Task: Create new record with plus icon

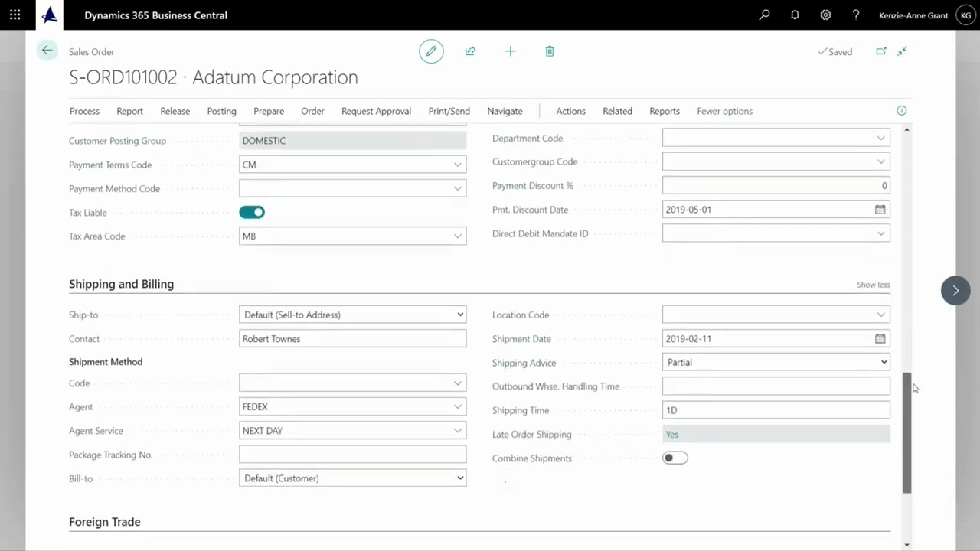Action: tap(511, 51)
